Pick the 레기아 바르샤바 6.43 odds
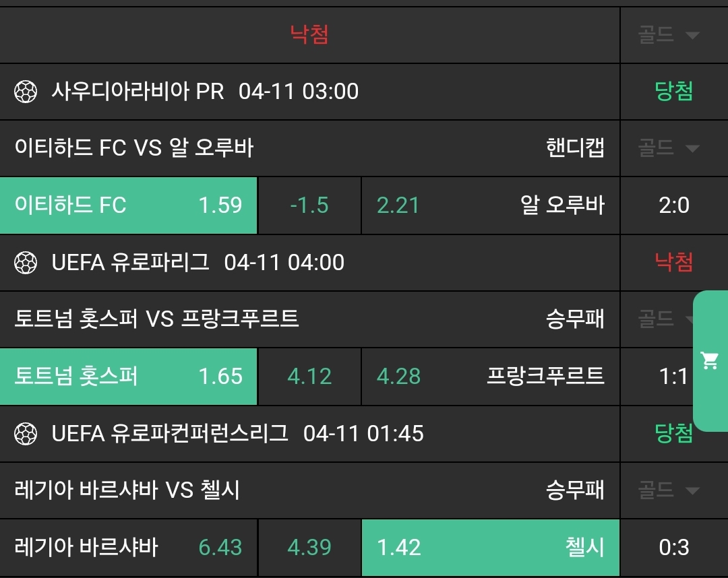 click(129, 548)
